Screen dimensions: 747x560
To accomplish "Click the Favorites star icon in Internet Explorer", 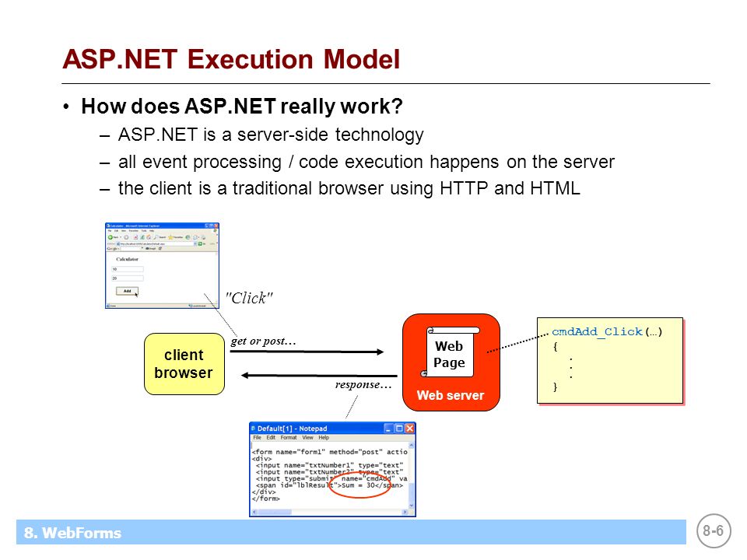I will coord(170,237).
